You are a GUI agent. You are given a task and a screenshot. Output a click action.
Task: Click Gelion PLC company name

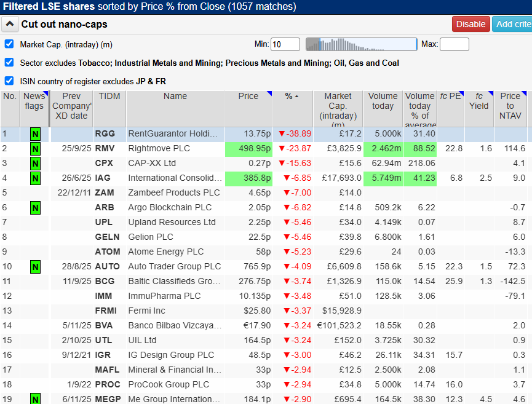coord(151,237)
